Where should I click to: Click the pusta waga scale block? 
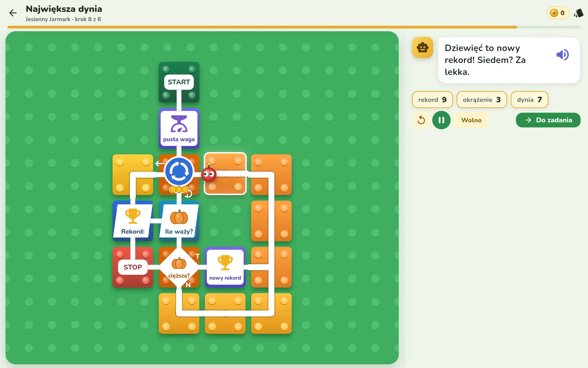179,128
